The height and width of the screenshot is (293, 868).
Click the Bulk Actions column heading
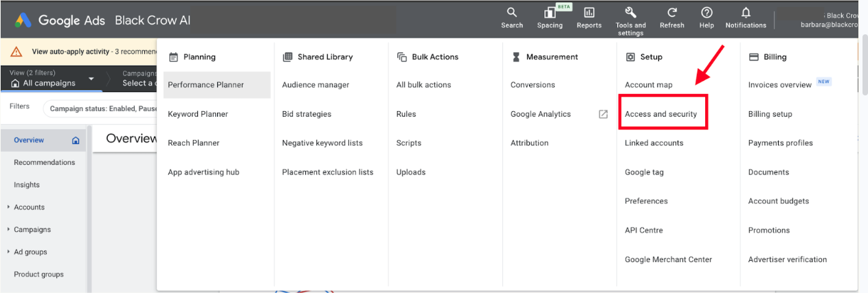click(x=435, y=57)
